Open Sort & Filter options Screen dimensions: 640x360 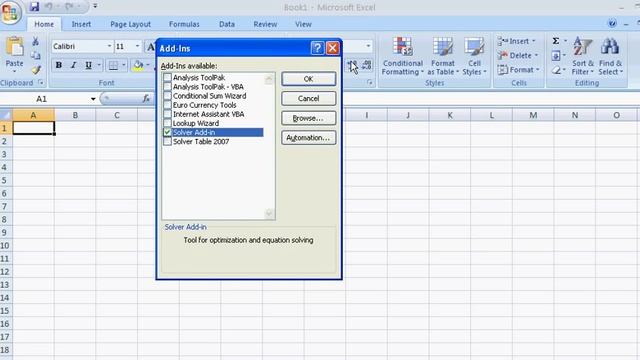(x=582, y=56)
